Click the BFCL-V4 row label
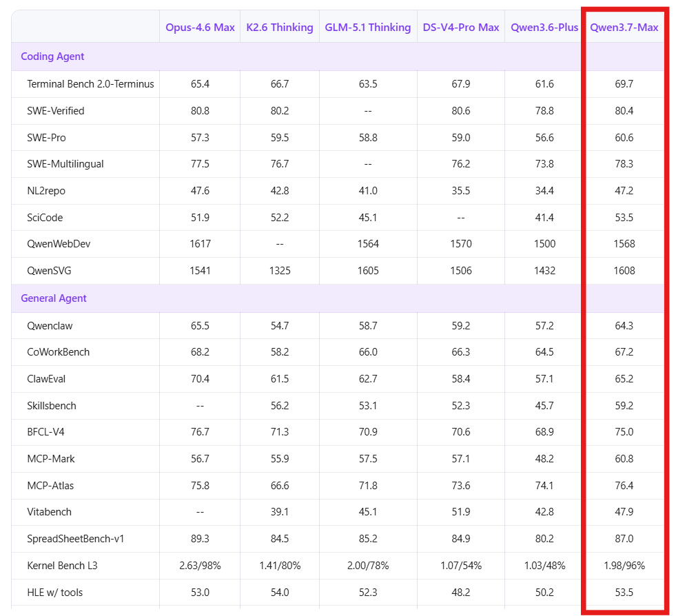The width and height of the screenshot is (676, 616). click(45, 431)
